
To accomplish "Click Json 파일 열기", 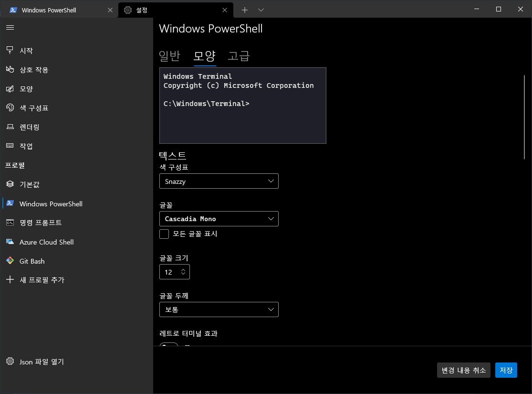I will coord(76,362).
